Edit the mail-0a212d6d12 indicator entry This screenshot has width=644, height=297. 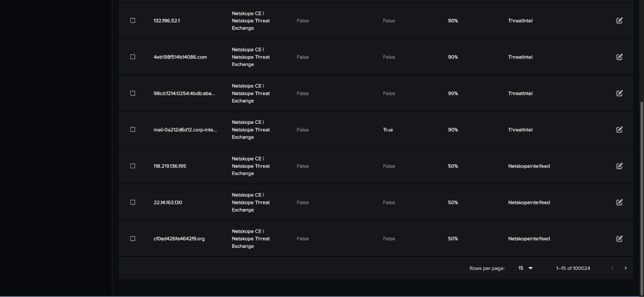tap(619, 130)
